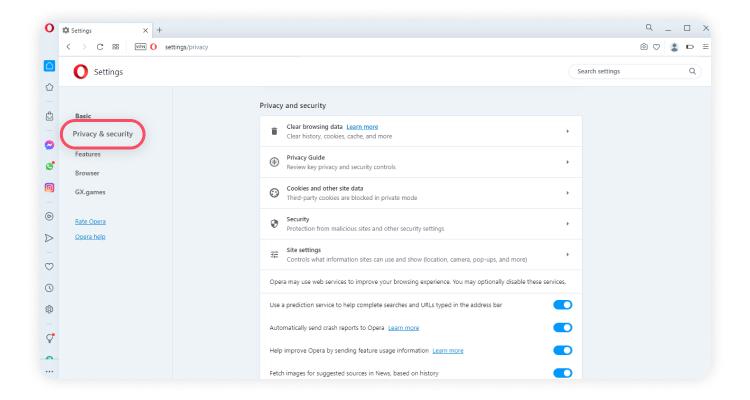
Task: Go back with the back arrow
Action: tap(68, 47)
